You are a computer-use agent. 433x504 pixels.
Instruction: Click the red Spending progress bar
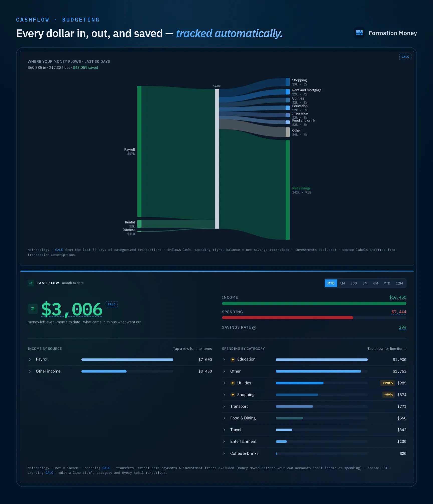pos(287,318)
